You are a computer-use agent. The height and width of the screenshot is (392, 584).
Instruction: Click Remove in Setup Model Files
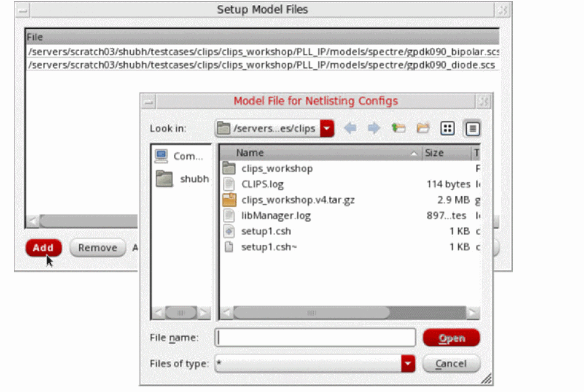click(98, 248)
